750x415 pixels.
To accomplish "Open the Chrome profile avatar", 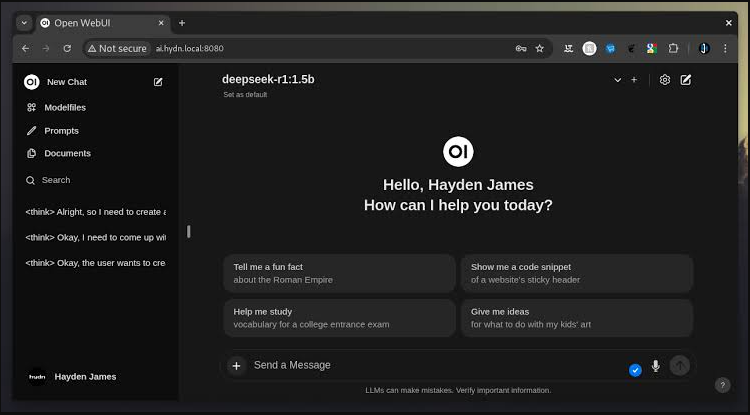I will click(704, 48).
